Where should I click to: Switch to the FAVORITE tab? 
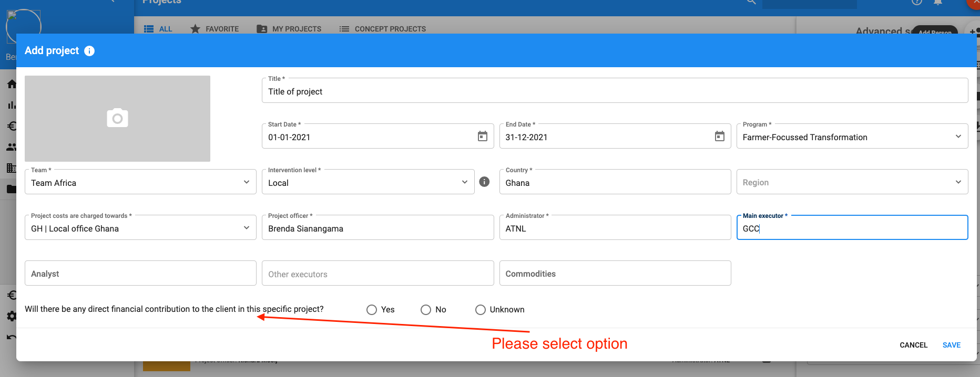pos(215,29)
